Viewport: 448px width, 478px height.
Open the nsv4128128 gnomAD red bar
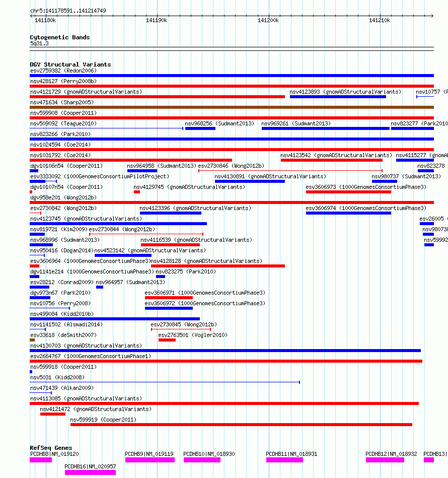pyautogui.click(x=218, y=266)
